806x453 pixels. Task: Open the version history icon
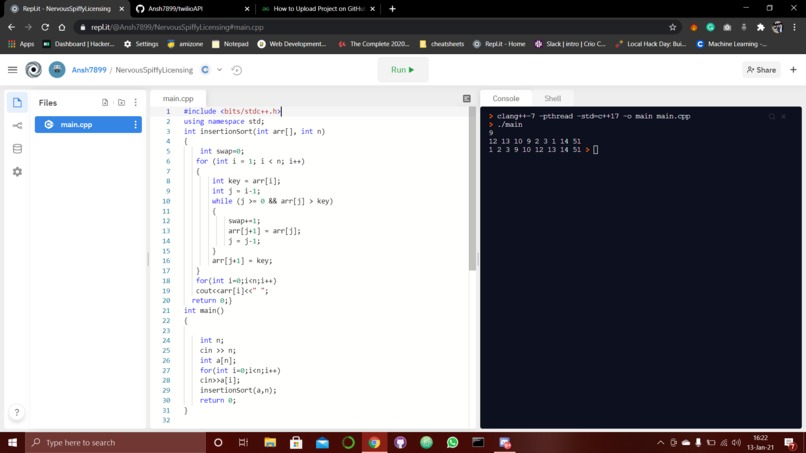point(236,70)
